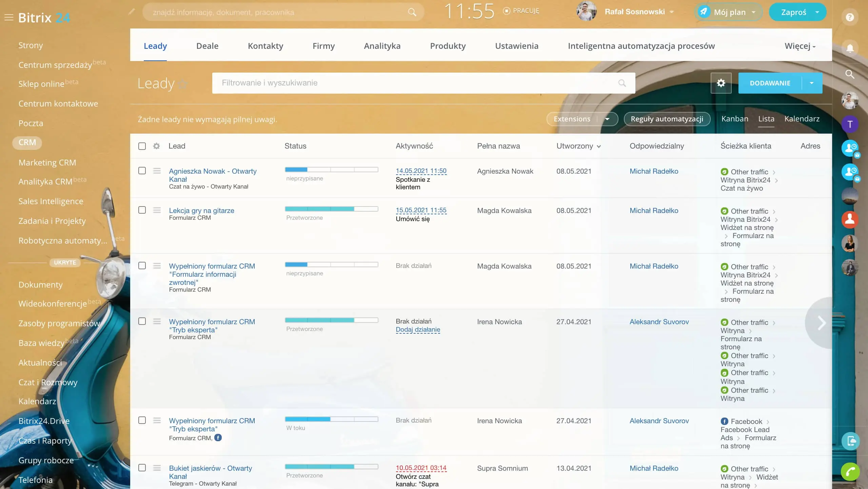Expand the Więcej menu
This screenshot has height=489, width=868.
800,46
